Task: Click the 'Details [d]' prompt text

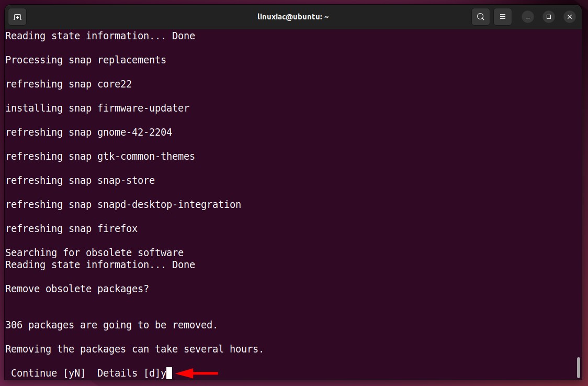Action: click(x=129, y=373)
